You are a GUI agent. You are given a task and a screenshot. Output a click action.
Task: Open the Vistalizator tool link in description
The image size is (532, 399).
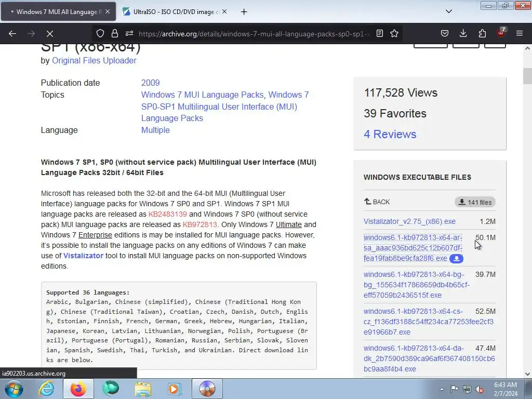point(83,256)
